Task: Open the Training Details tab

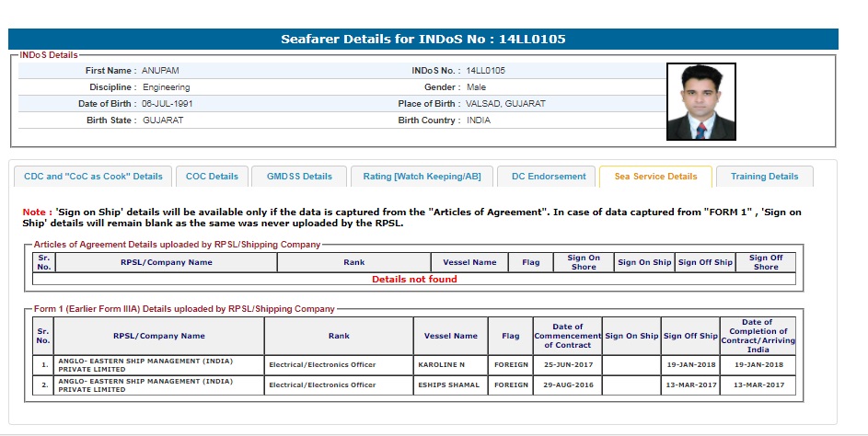Action: tap(764, 177)
